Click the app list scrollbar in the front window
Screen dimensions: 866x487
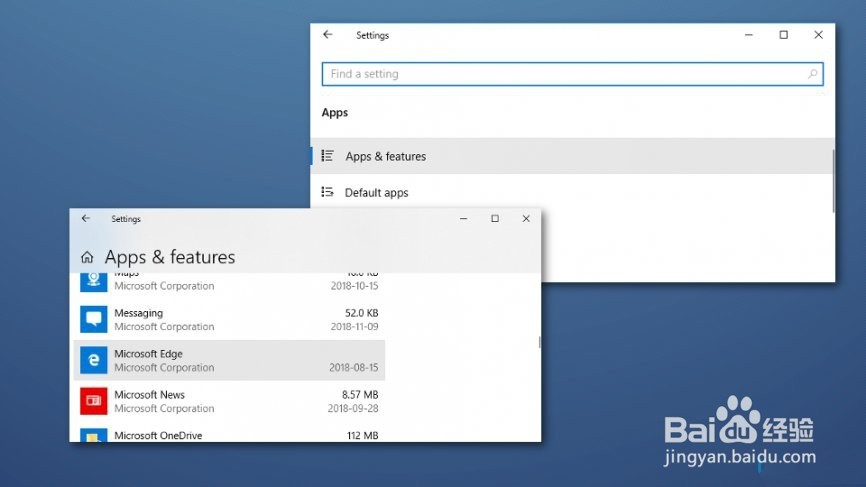click(x=540, y=342)
